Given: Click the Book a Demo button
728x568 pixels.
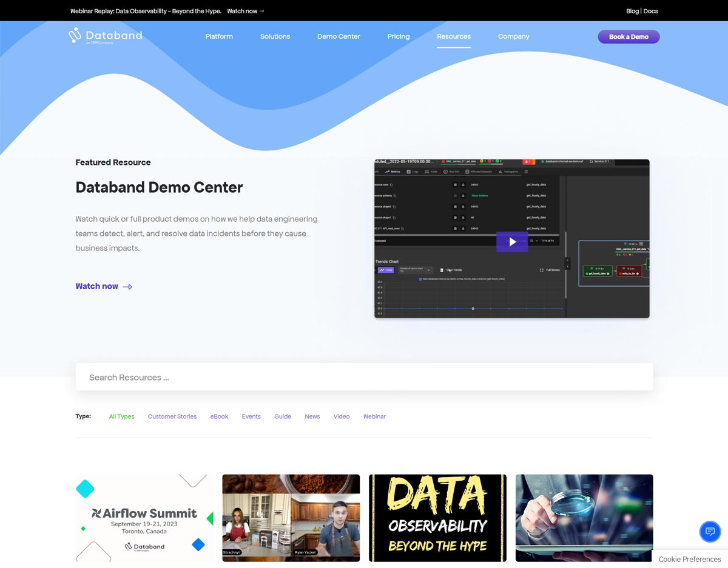Looking at the screenshot, I should [629, 37].
